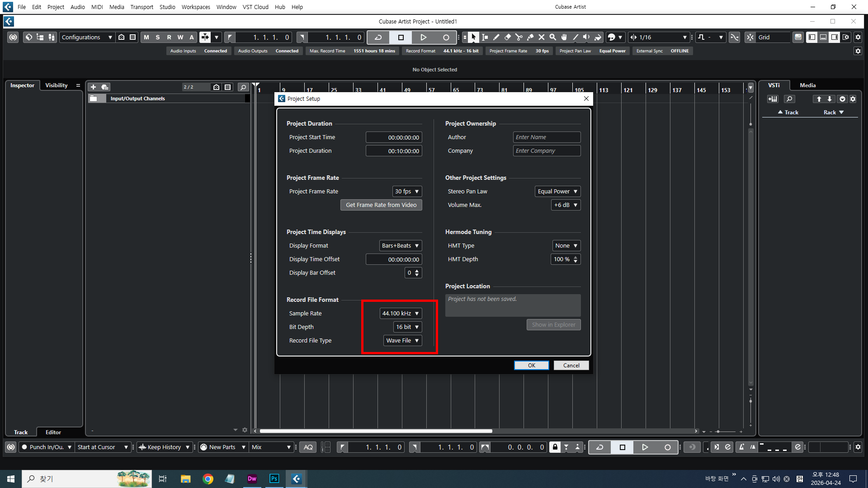Toggle Mute state M button in toolbar
The width and height of the screenshot is (868, 488).
(x=146, y=37)
